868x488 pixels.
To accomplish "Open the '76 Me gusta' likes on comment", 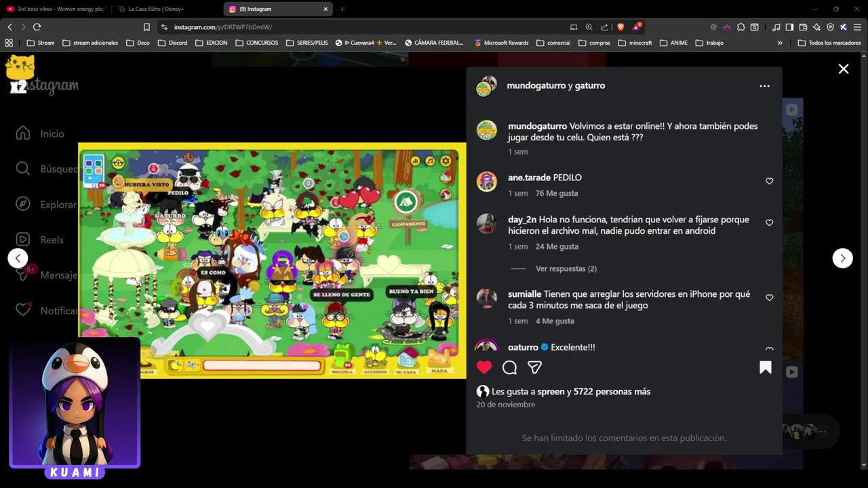I will (x=557, y=193).
